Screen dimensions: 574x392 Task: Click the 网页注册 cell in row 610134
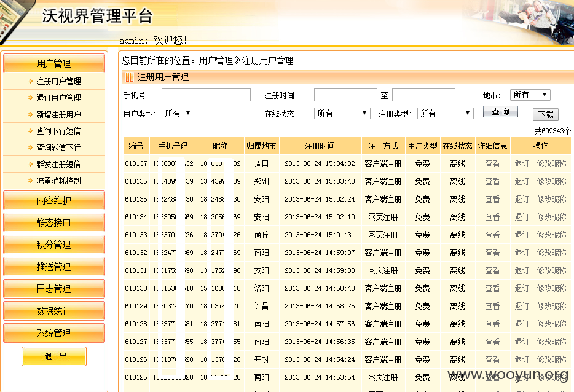point(383,217)
